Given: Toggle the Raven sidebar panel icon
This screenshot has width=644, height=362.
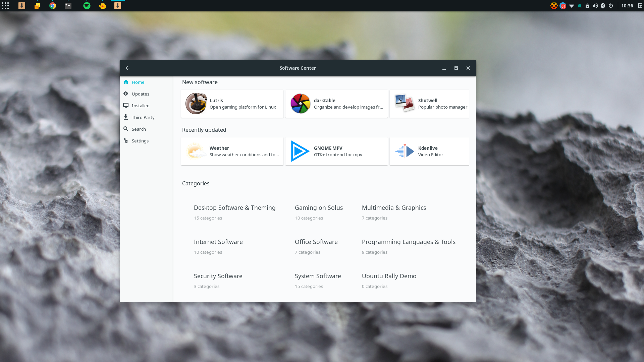Looking at the screenshot, I should [640, 6].
